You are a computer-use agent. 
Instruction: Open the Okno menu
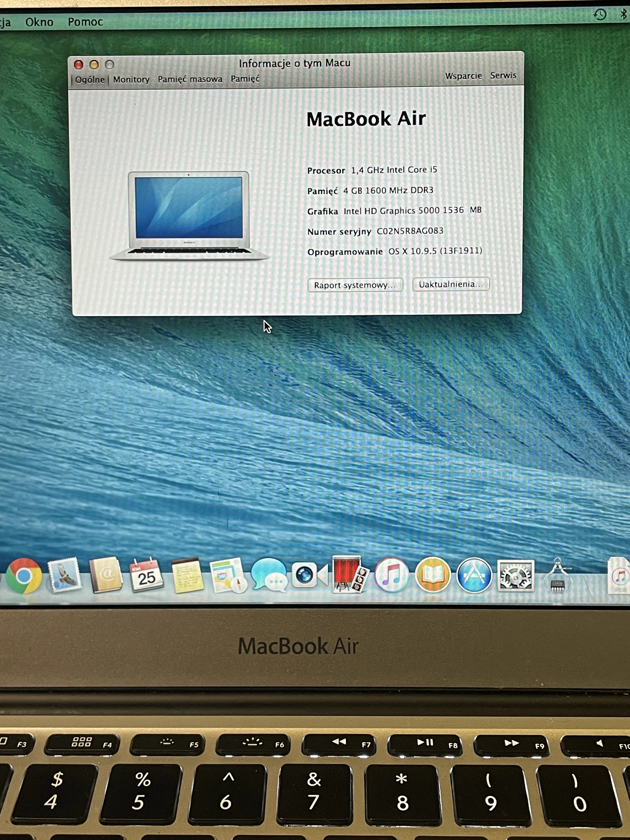(x=39, y=22)
